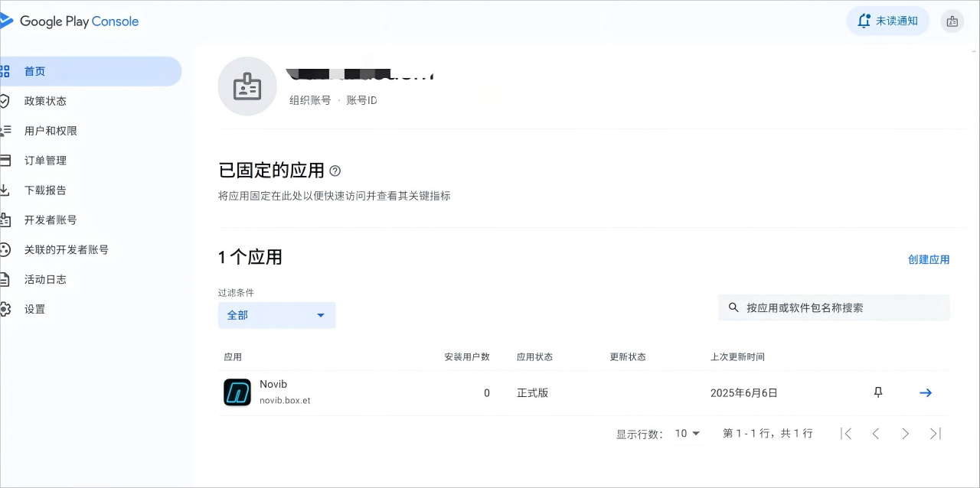
Task: Open 设置 in the sidebar
Action: tap(34, 309)
